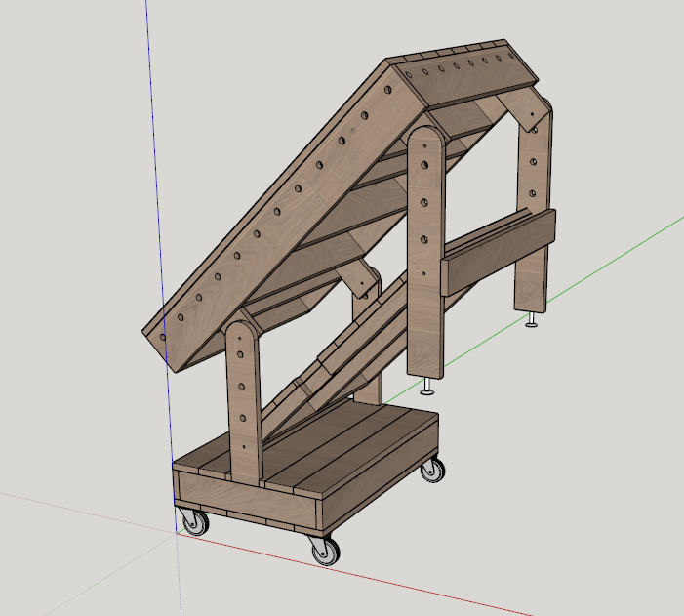Click the long angled side rail with holes
684x616 pixels.
(x=273, y=215)
